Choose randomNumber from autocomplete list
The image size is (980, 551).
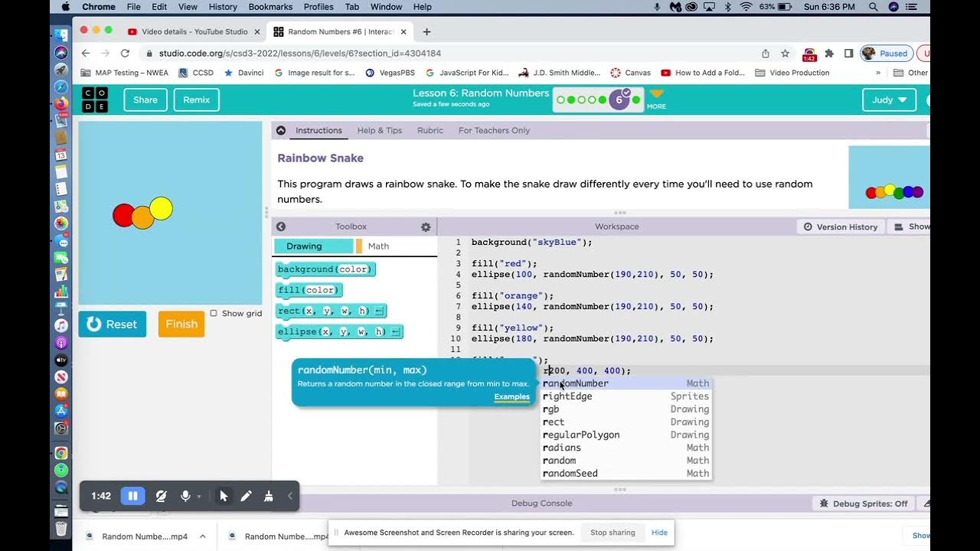point(626,383)
